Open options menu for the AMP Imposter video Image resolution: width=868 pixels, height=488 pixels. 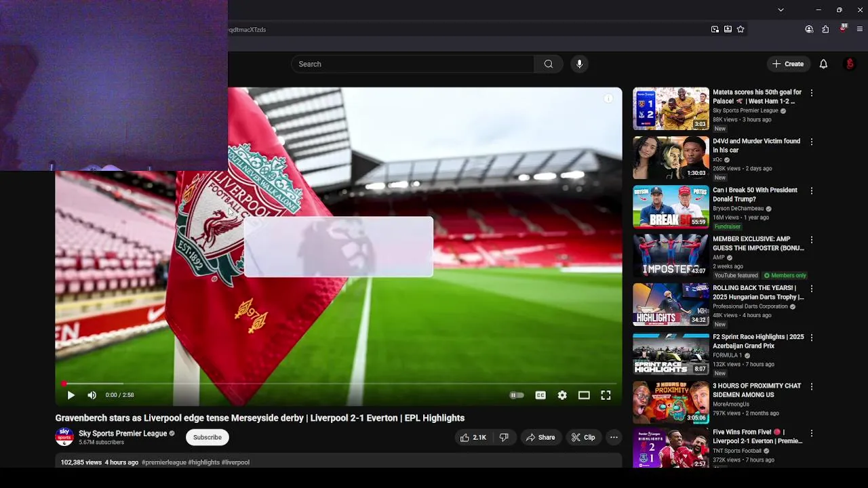click(811, 239)
